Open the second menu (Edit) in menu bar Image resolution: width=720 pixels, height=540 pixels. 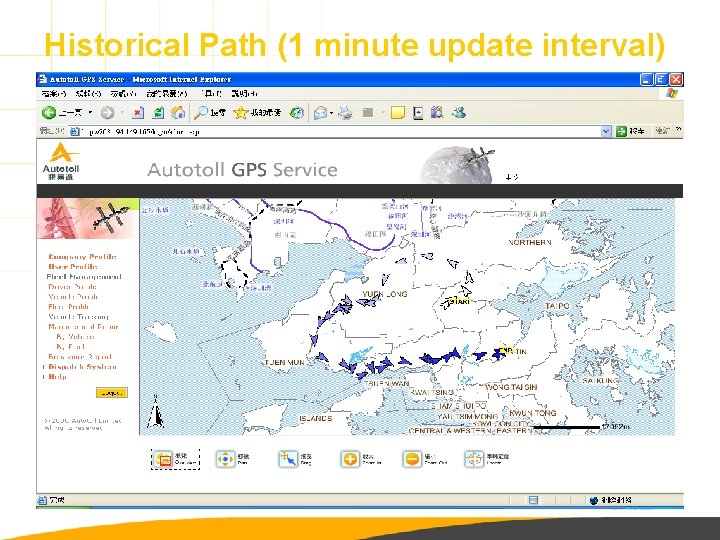88,94
